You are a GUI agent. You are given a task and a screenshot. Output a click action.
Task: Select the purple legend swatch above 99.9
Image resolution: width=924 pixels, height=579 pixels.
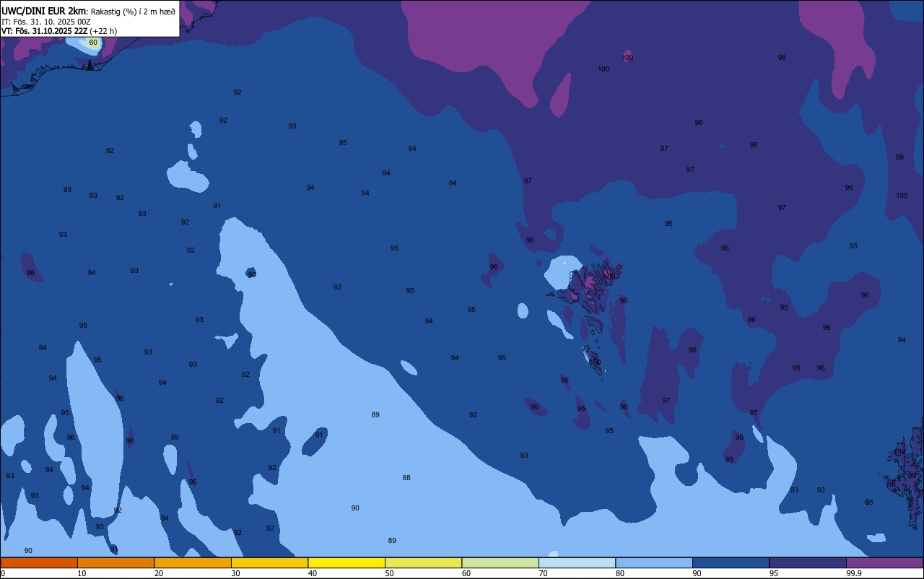[884, 562]
